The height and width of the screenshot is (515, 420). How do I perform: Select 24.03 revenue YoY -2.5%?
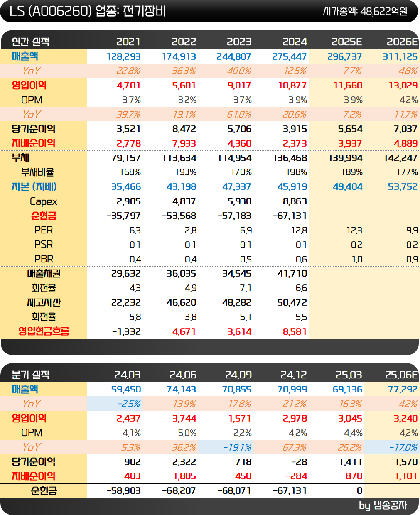click(129, 404)
